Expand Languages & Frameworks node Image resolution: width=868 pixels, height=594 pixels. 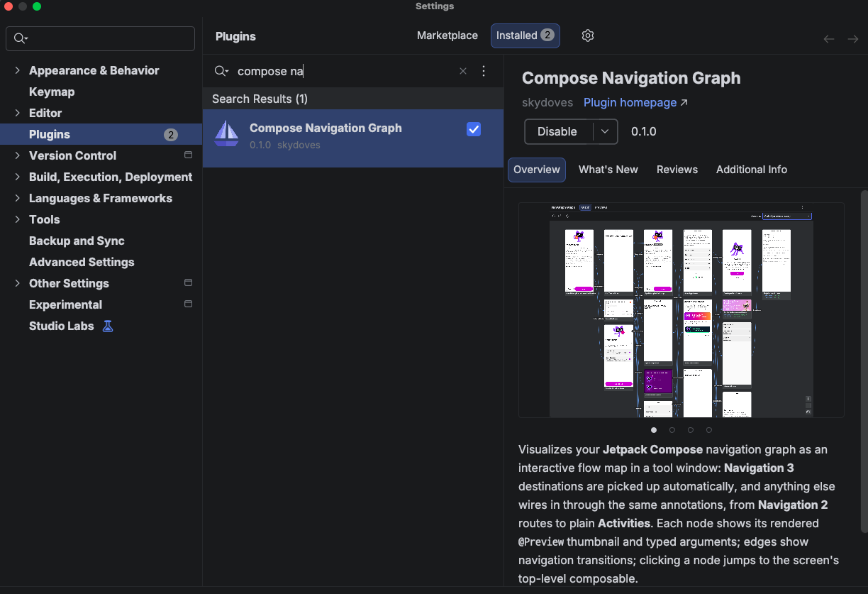pyautogui.click(x=17, y=198)
